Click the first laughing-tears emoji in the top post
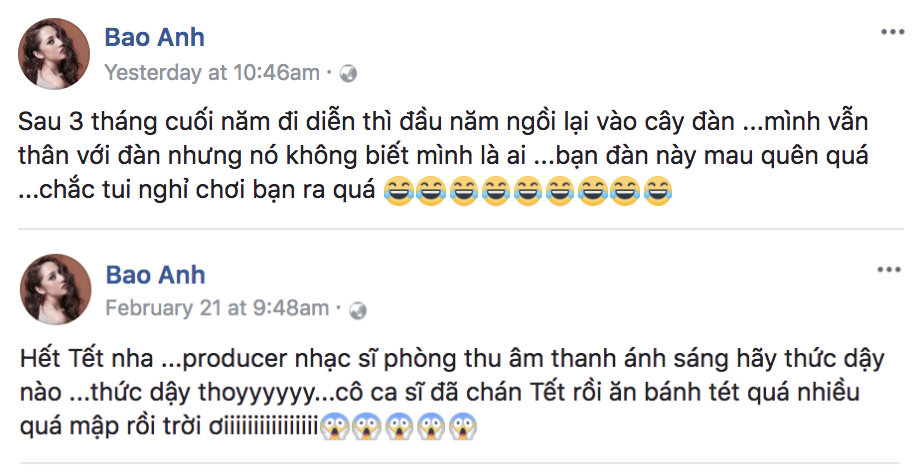920x472 pixels. [398, 191]
